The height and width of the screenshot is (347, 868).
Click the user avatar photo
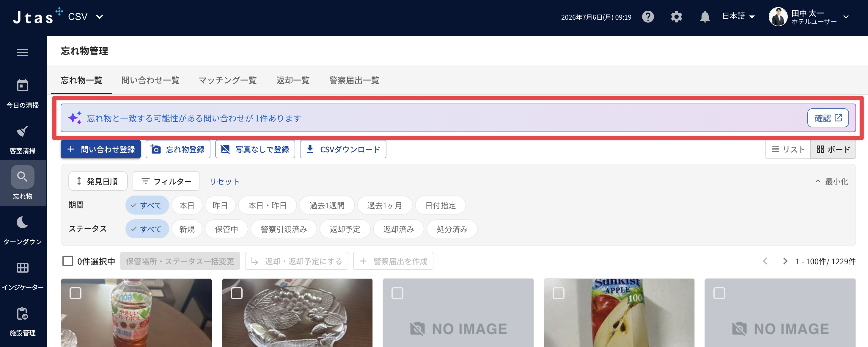[778, 17]
